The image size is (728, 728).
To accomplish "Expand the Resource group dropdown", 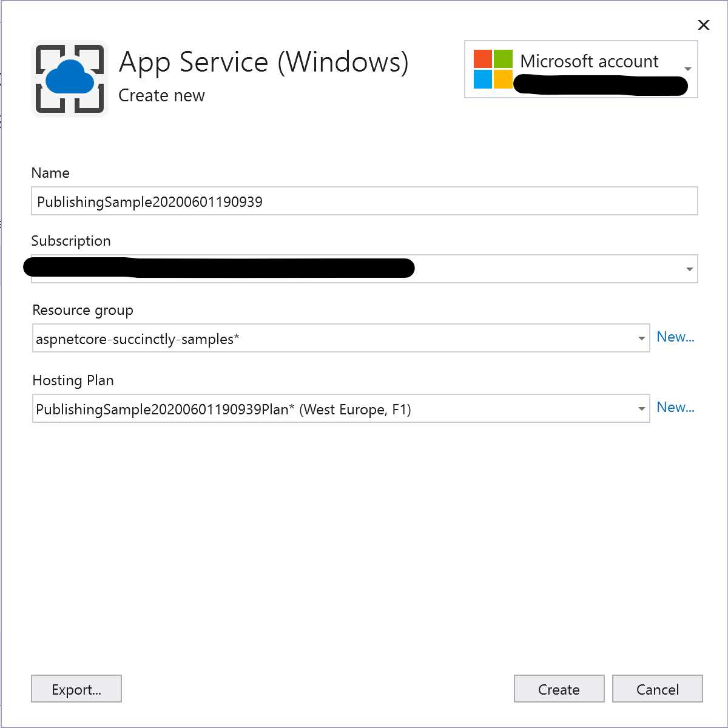I will point(641,338).
